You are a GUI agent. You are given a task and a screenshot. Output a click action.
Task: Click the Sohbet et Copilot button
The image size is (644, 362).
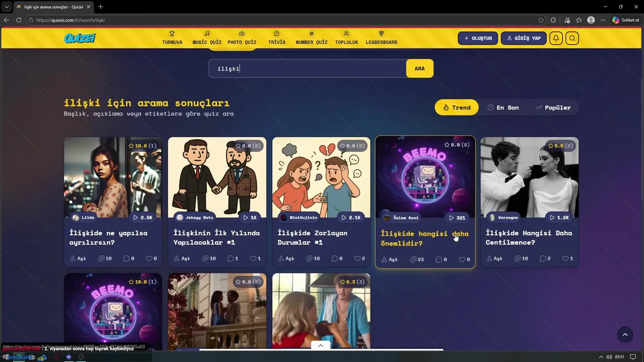point(625,20)
